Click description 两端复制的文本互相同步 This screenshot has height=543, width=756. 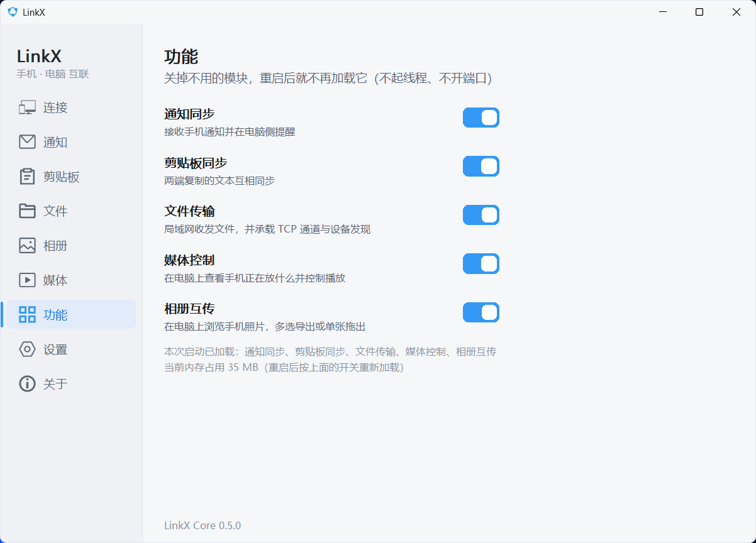pyautogui.click(x=220, y=181)
